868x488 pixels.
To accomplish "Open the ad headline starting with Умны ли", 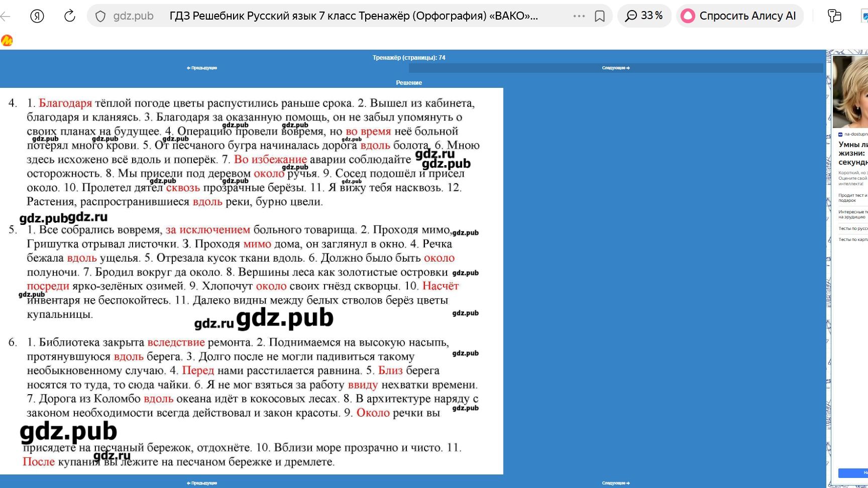I will pos(853,153).
